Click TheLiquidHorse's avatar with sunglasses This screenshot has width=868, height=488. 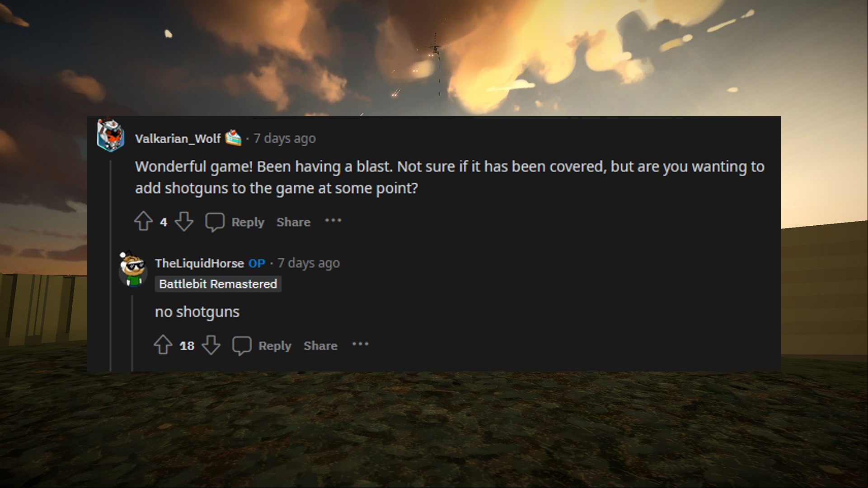coord(132,269)
